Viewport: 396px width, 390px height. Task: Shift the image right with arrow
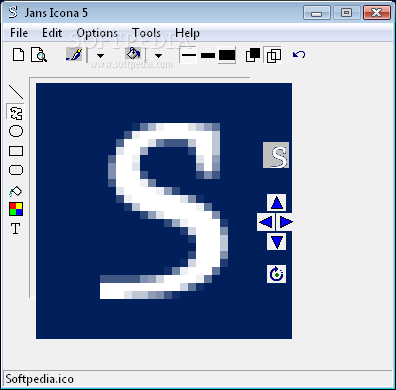coord(285,222)
